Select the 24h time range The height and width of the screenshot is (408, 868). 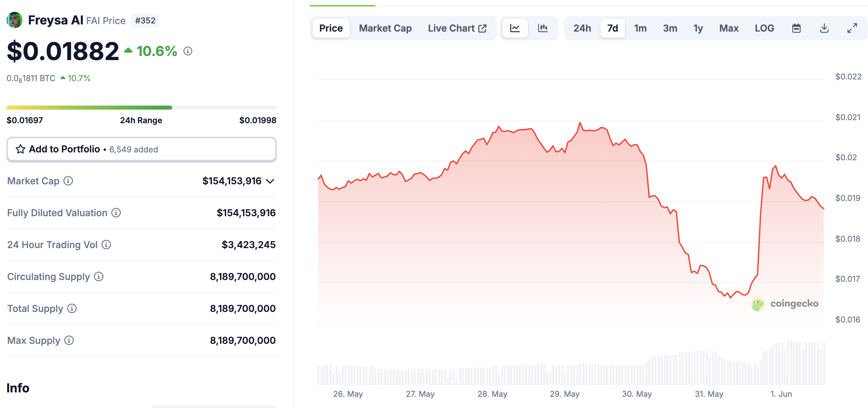click(x=582, y=28)
